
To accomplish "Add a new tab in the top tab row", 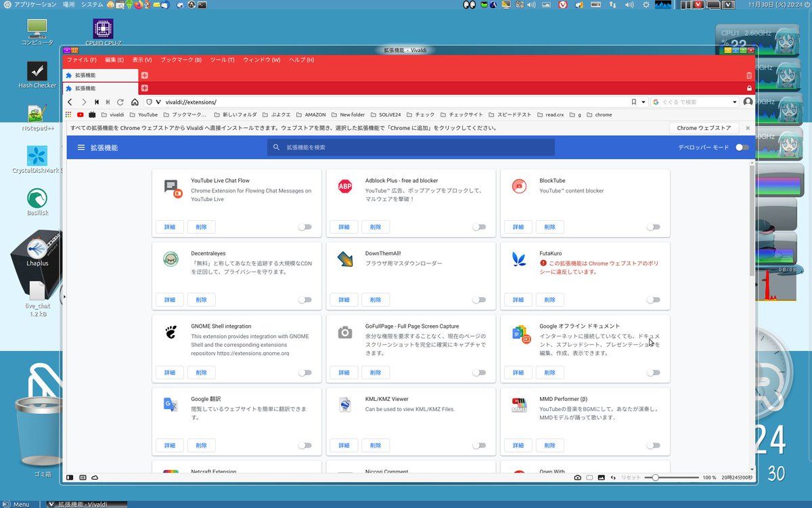I will coord(144,75).
